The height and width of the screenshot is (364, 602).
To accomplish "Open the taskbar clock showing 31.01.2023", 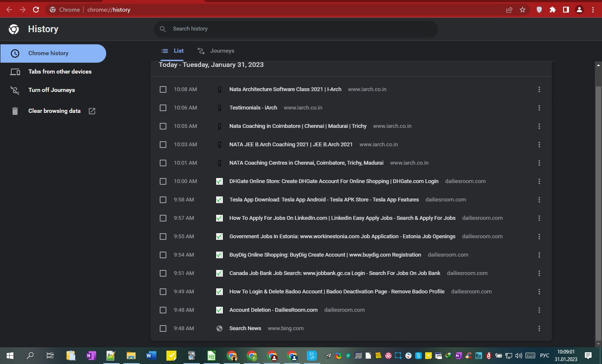I will [x=566, y=356].
